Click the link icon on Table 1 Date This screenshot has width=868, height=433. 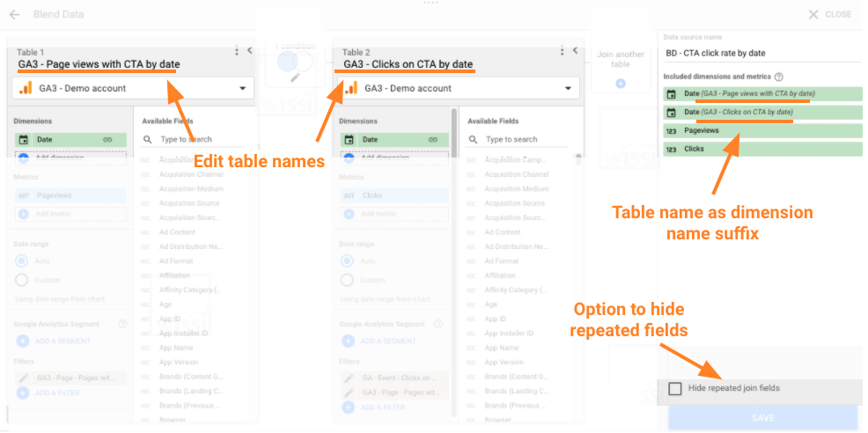[x=107, y=140]
